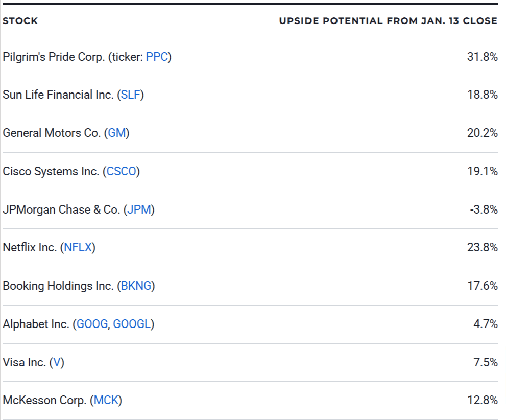Follow the CSCO ticker link
Viewport: 506px width, 420px height.
(x=122, y=172)
